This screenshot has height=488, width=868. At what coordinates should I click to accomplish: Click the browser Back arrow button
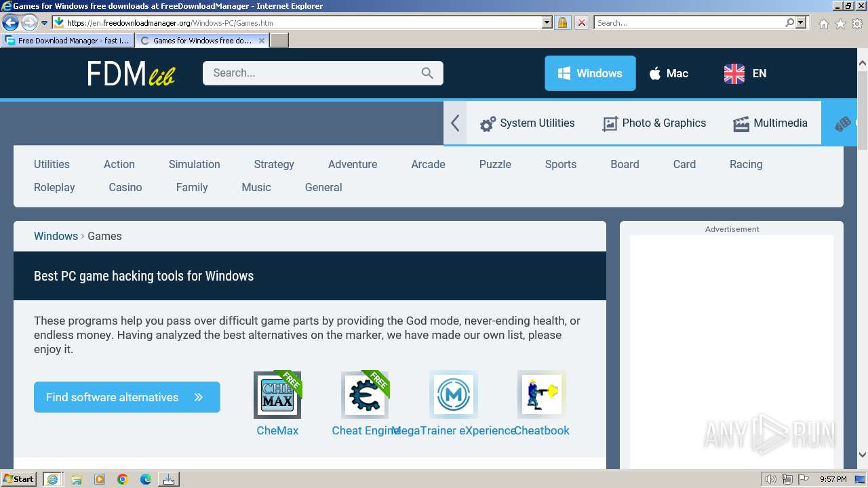pos(10,22)
